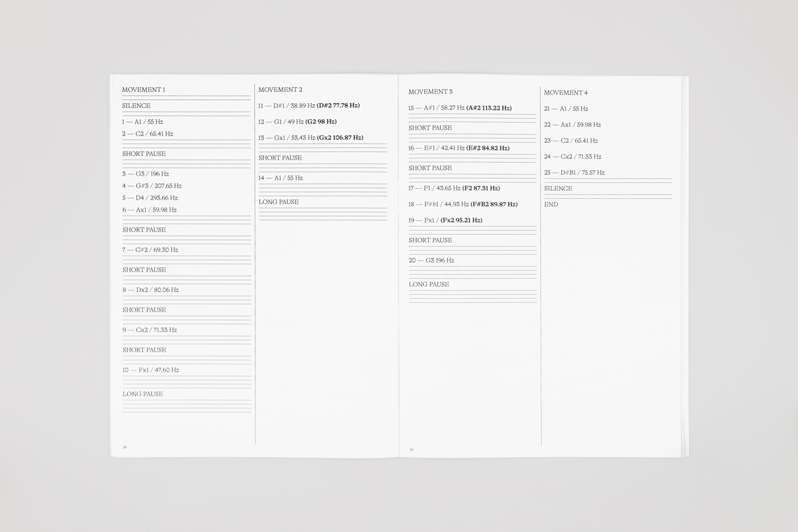This screenshot has width=798, height=532.
Task: Click entry 3 — G3 / 196 Hz
Action: coord(146,174)
